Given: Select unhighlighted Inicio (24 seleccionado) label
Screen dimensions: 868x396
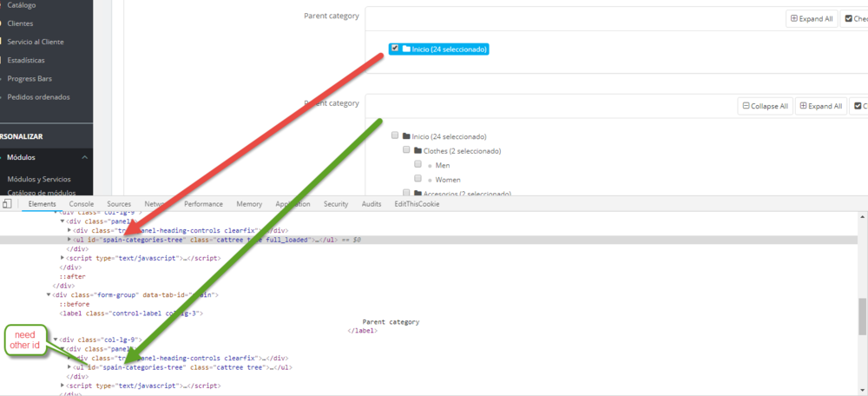Looking at the screenshot, I should (x=449, y=136).
